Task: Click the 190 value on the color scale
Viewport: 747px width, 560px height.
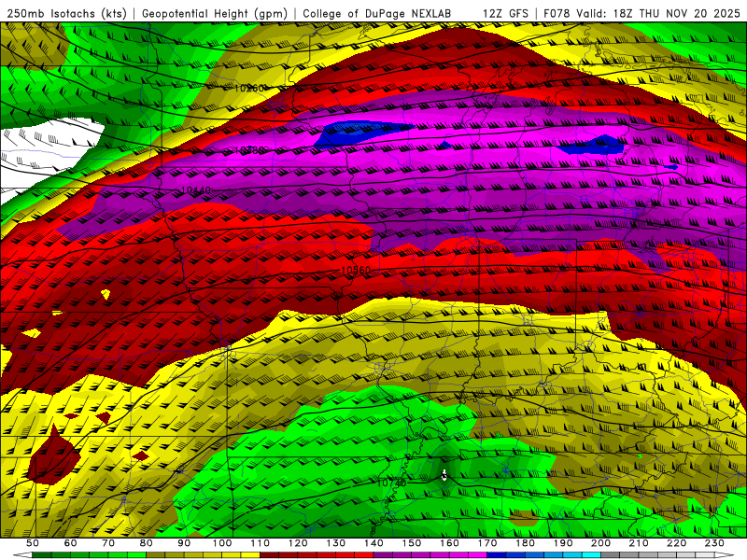Action: pyautogui.click(x=564, y=543)
